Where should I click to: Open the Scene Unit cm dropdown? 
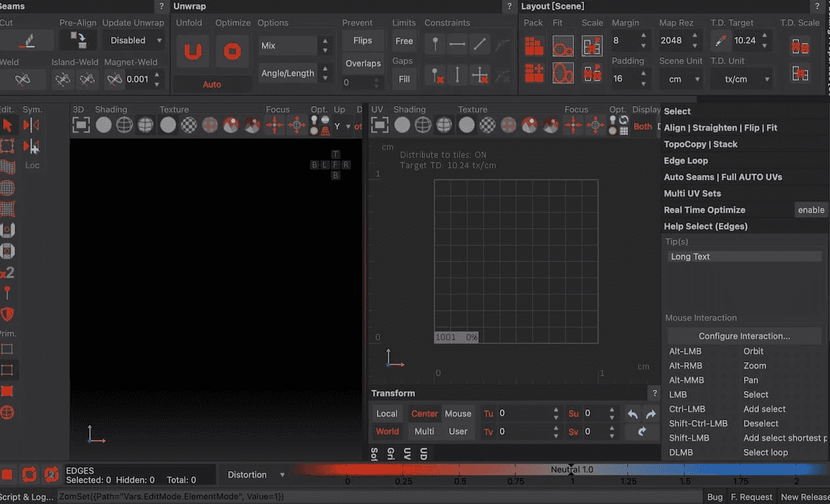pos(680,79)
